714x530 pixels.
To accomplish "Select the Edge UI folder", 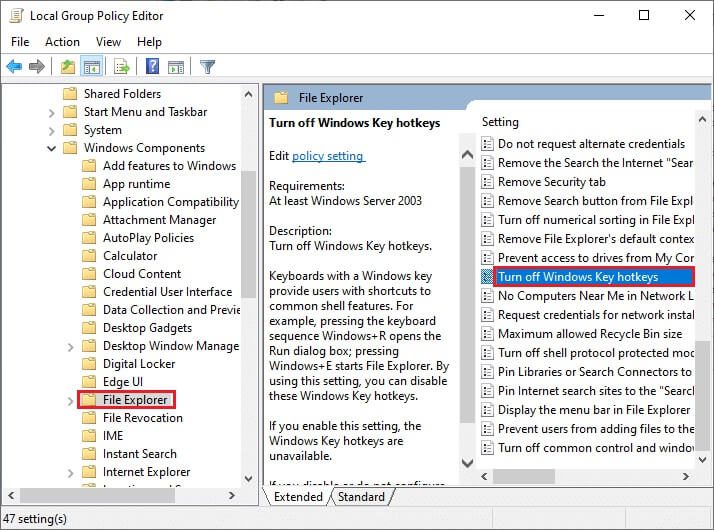I will (123, 382).
